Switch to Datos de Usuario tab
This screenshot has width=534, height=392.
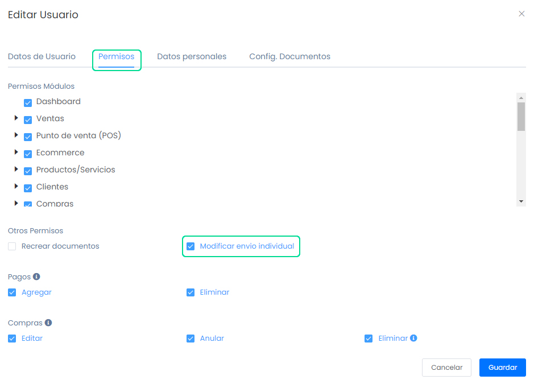(x=42, y=57)
